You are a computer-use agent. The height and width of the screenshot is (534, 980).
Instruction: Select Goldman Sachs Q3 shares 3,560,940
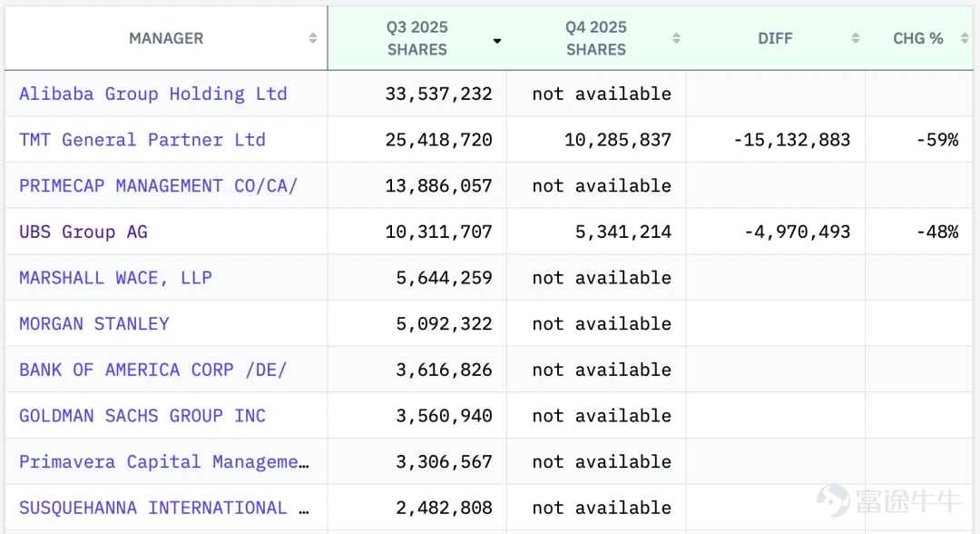[x=444, y=416]
